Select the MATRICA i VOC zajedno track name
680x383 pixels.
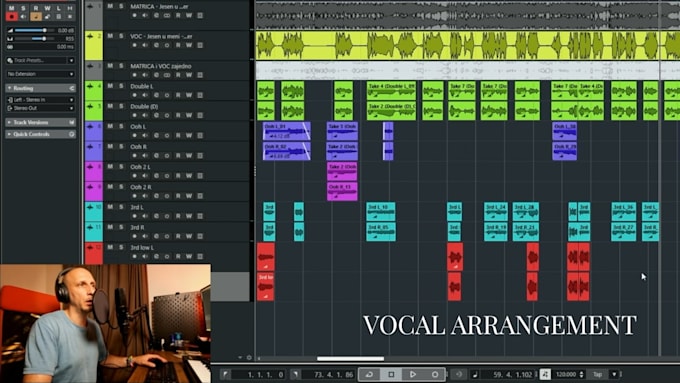(x=161, y=66)
